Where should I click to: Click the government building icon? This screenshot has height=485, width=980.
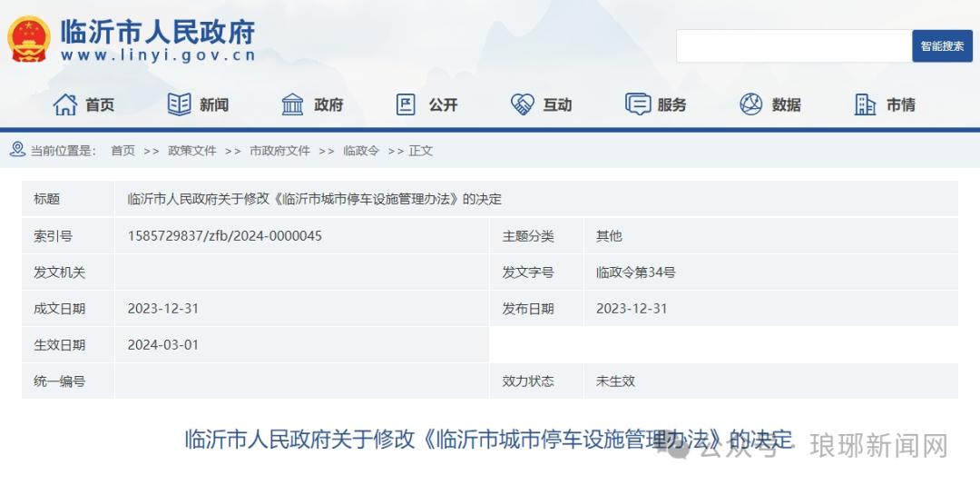tap(292, 104)
